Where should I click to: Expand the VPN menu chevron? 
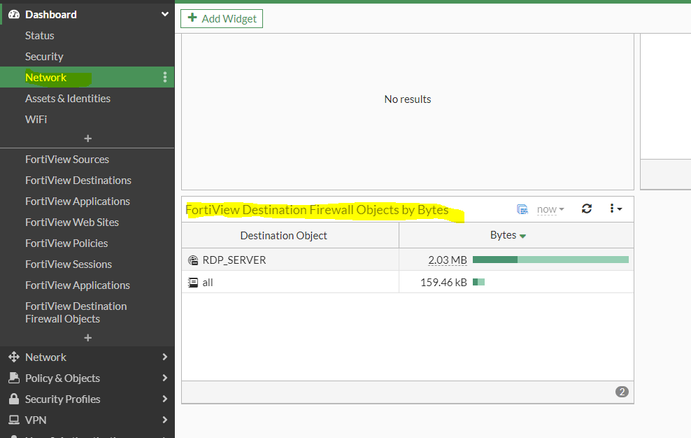(x=165, y=419)
